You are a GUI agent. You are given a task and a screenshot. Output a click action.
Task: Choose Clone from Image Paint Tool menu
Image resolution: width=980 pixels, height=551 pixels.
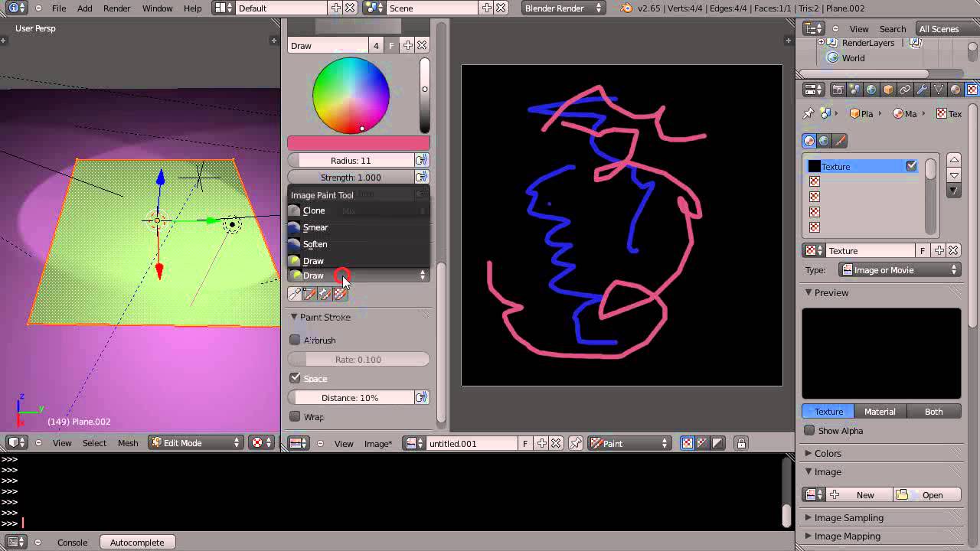point(358,210)
